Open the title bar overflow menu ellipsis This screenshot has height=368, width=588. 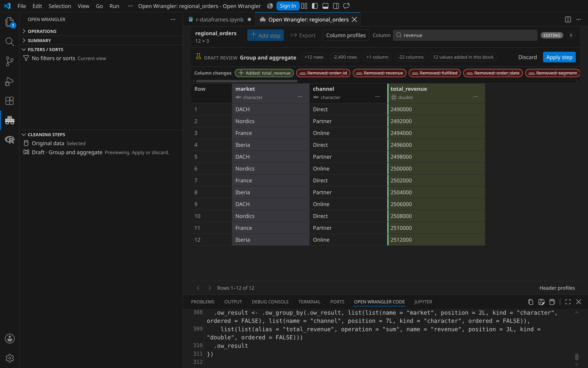point(130,6)
